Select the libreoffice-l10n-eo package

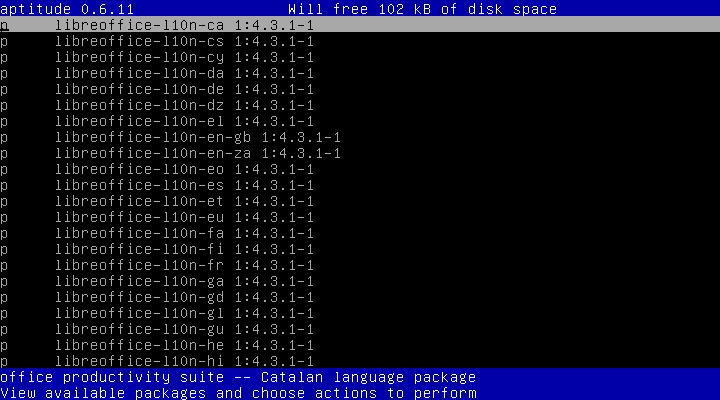click(x=360, y=169)
